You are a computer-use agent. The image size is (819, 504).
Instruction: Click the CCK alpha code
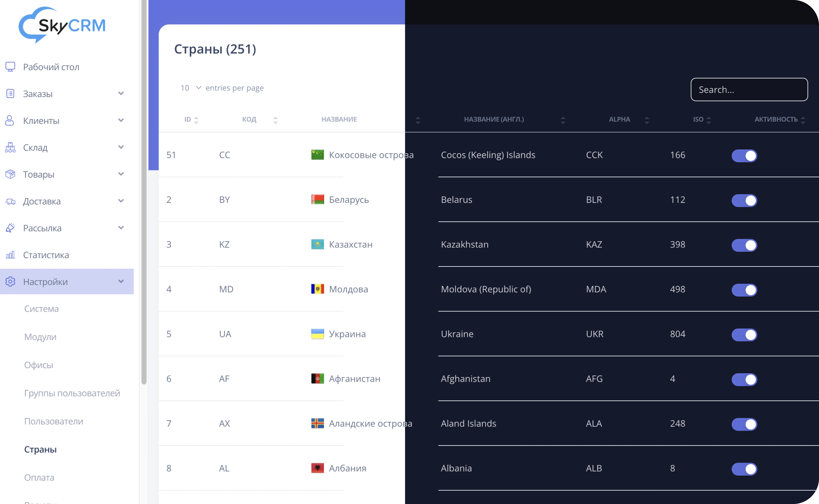click(594, 155)
